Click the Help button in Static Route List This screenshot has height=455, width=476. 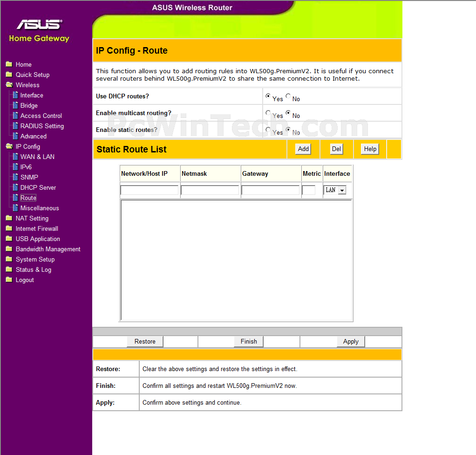tap(370, 149)
